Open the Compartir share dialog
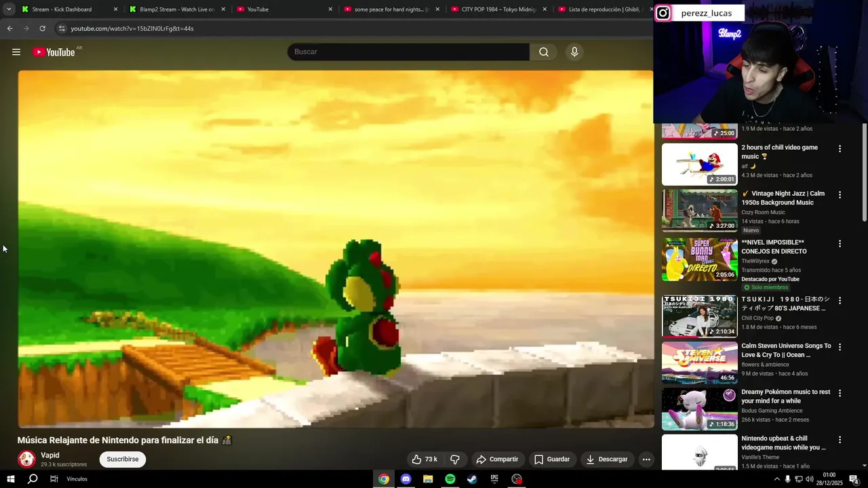The width and height of the screenshot is (868, 488). (498, 460)
